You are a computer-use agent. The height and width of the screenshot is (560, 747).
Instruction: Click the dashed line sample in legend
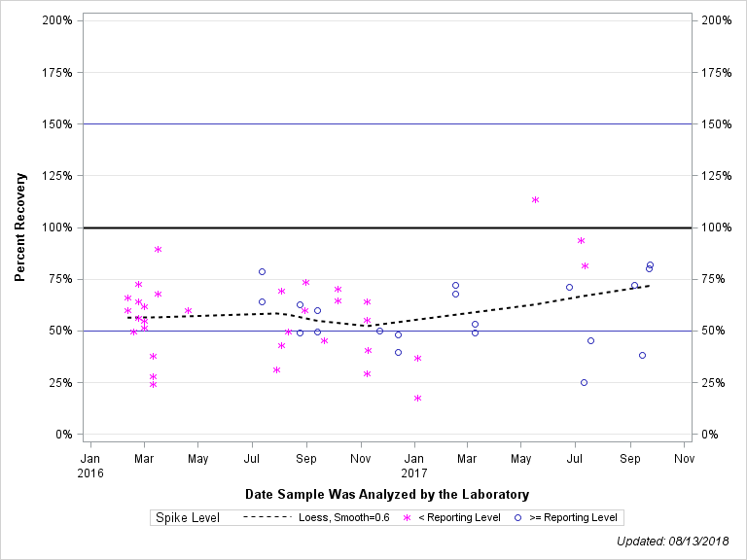click(267, 517)
